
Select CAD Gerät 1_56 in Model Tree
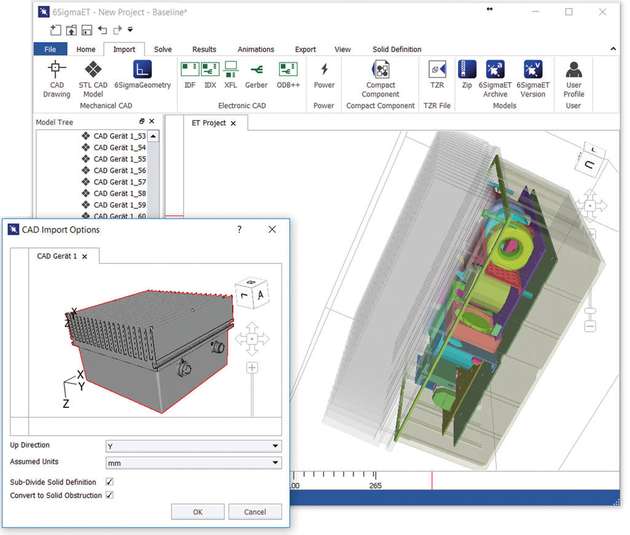pyautogui.click(x=114, y=170)
